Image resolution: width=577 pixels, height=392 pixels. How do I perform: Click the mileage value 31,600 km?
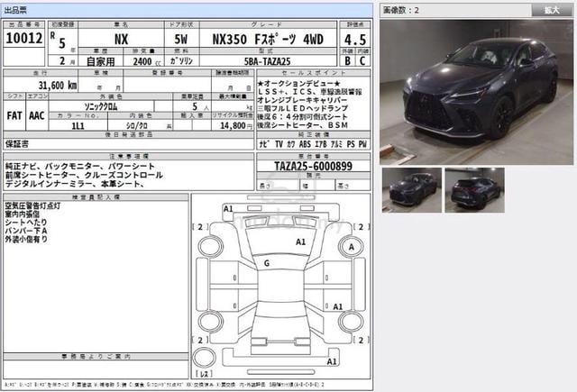pyautogui.click(x=58, y=86)
